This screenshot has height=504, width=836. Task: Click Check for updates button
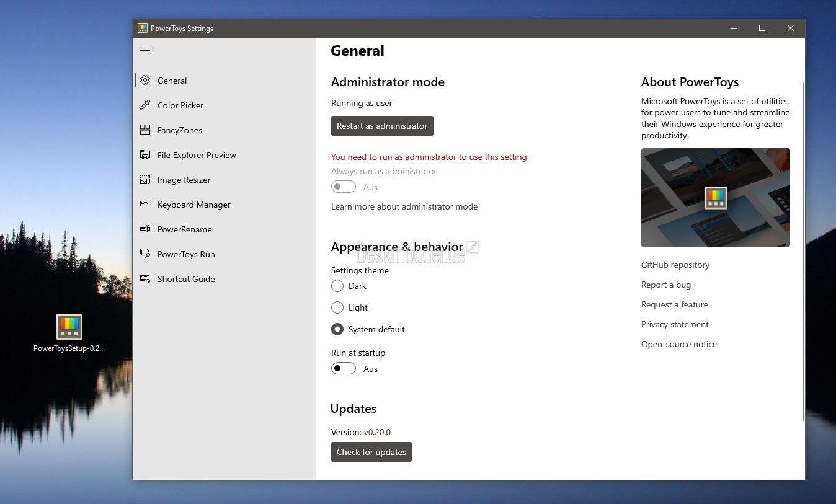[371, 452]
